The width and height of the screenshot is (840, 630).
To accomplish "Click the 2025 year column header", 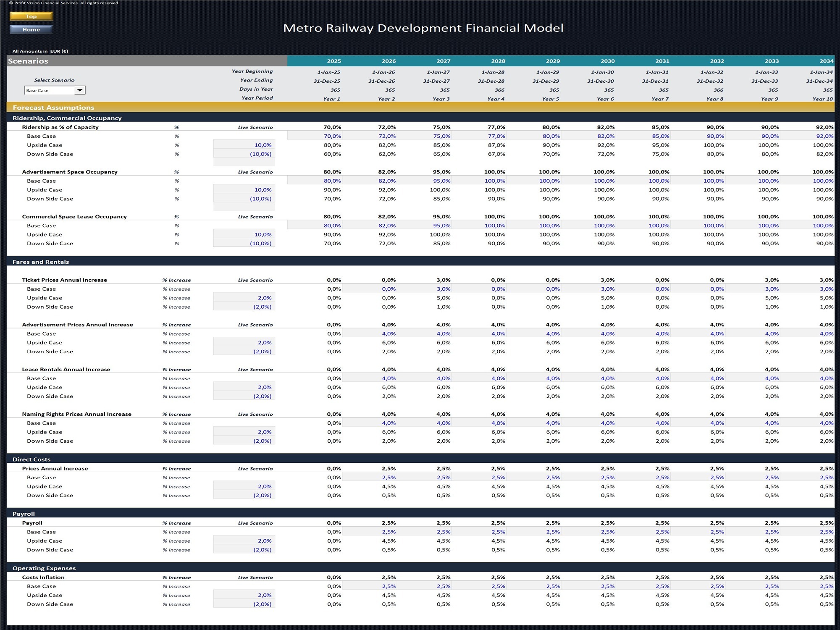I will point(334,61).
